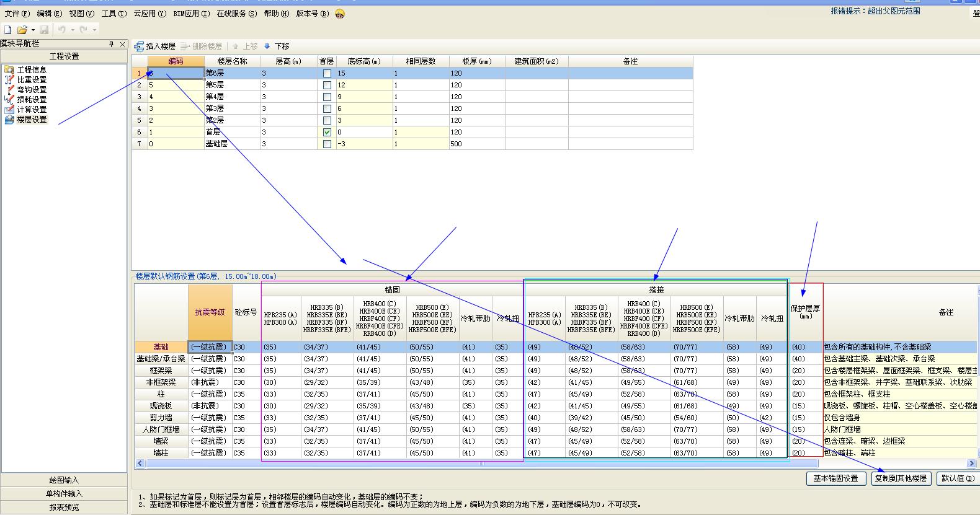
Task: Click the 下移 down-arrow icon
Action: [267, 46]
